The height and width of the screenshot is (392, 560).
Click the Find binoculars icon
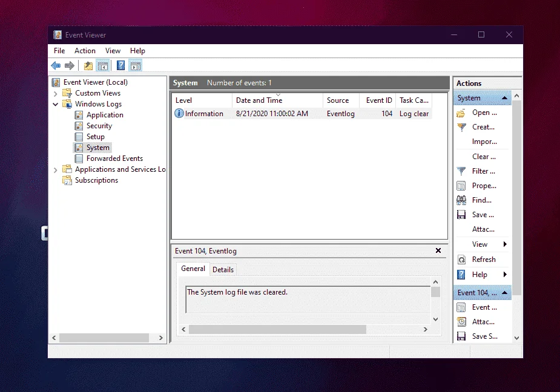pyautogui.click(x=461, y=200)
